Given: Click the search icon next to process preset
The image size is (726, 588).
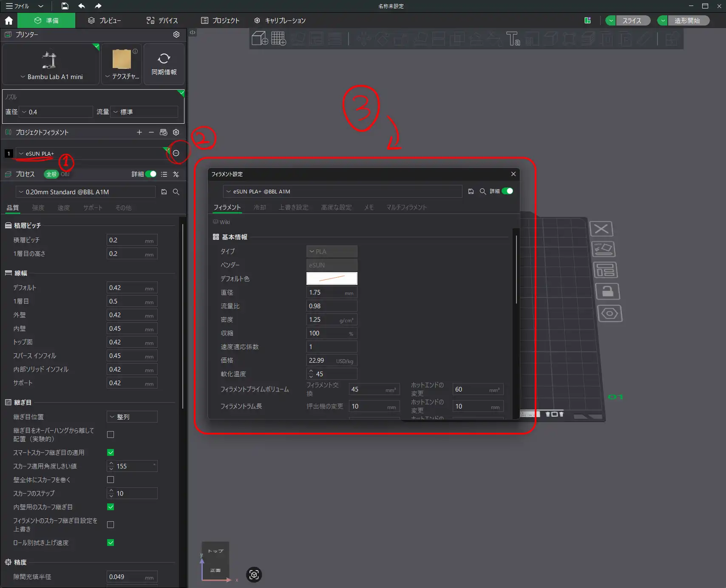Looking at the screenshot, I should click(x=176, y=192).
